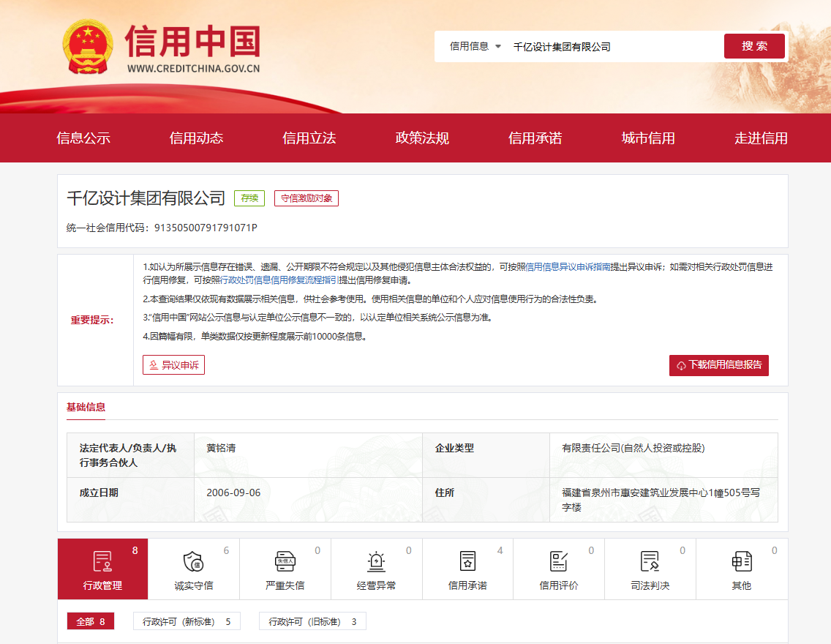Select the 经营异常 alarm icon
Image resolution: width=831 pixels, height=644 pixels.
click(376, 562)
